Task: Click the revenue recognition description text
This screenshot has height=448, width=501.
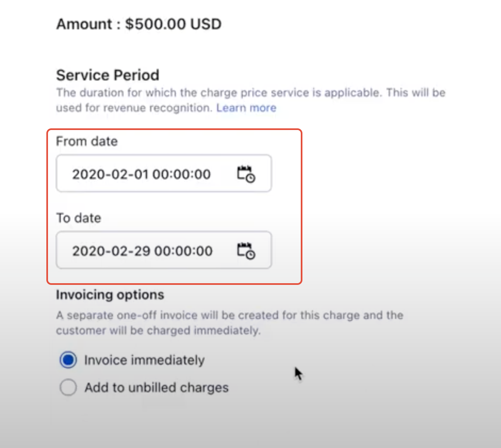Action: (x=251, y=100)
